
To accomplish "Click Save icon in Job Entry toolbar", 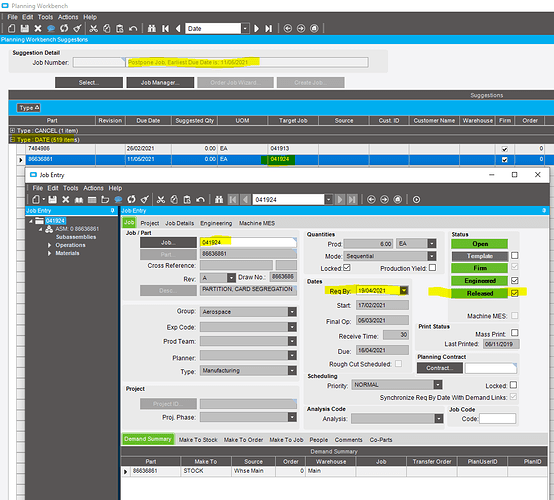I will point(53,200).
